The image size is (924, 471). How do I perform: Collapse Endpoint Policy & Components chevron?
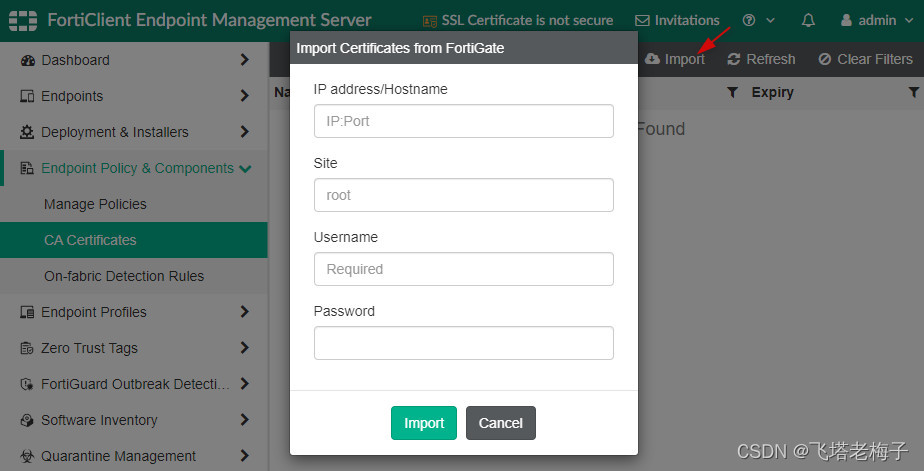[245, 169]
